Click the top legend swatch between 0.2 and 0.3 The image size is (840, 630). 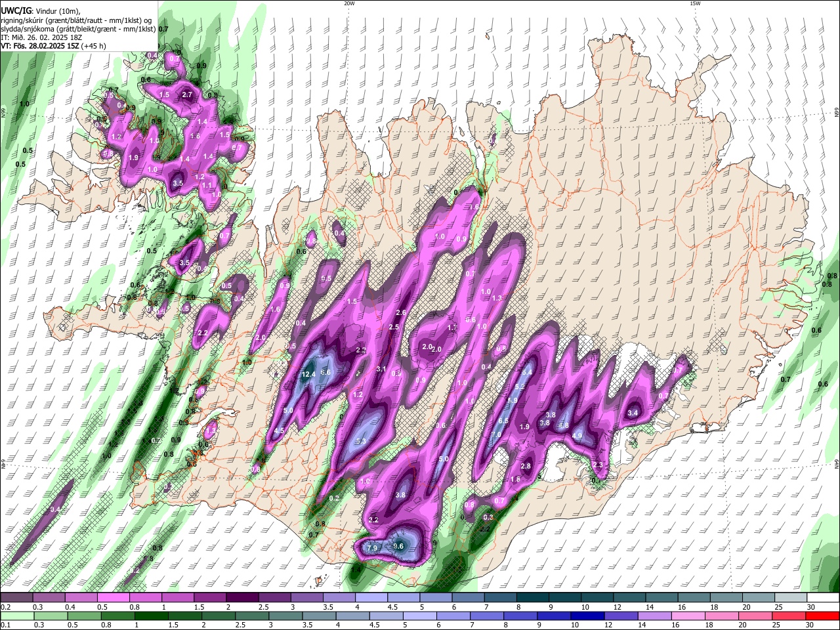[16, 598]
